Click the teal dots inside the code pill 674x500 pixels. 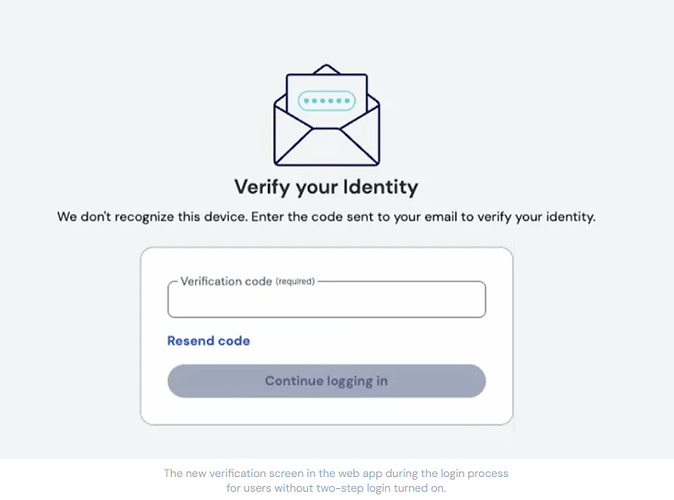click(x=327, y=101)
